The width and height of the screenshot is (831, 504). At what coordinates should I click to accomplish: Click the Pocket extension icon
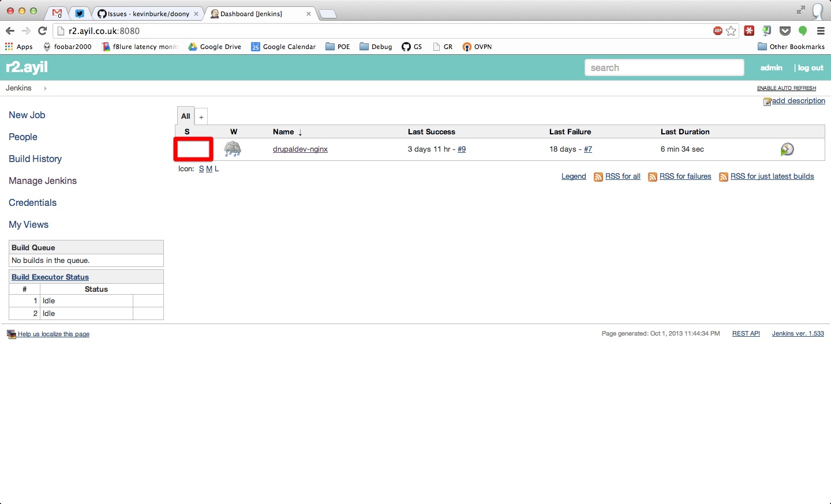point(785,31)
